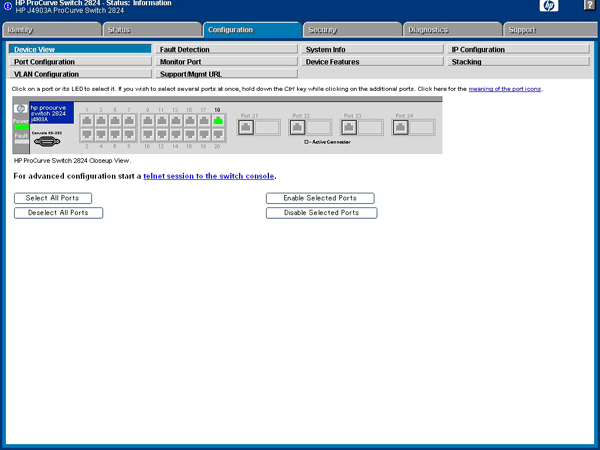Select Port 24 connector icon
The height and width of the screenshot is (450, 600).
click(401, 127)
